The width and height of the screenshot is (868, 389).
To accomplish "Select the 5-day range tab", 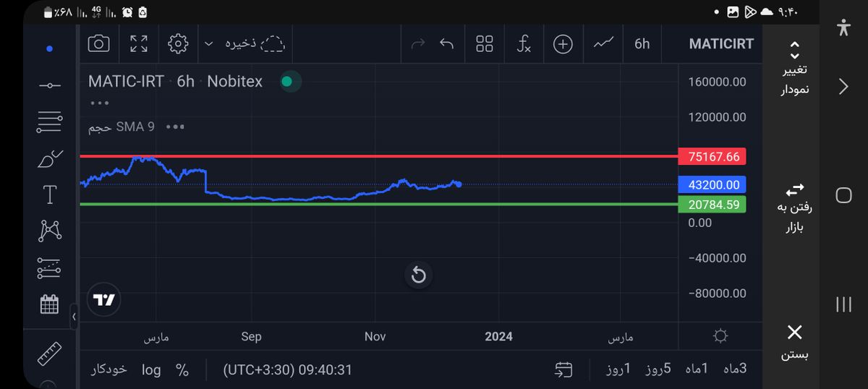I will click(658, 369).
